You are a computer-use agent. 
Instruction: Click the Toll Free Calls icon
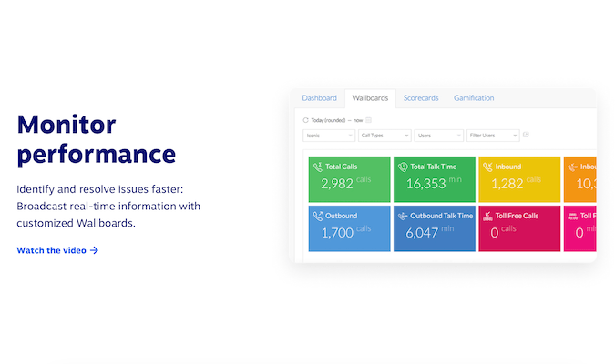coord(487,217)
